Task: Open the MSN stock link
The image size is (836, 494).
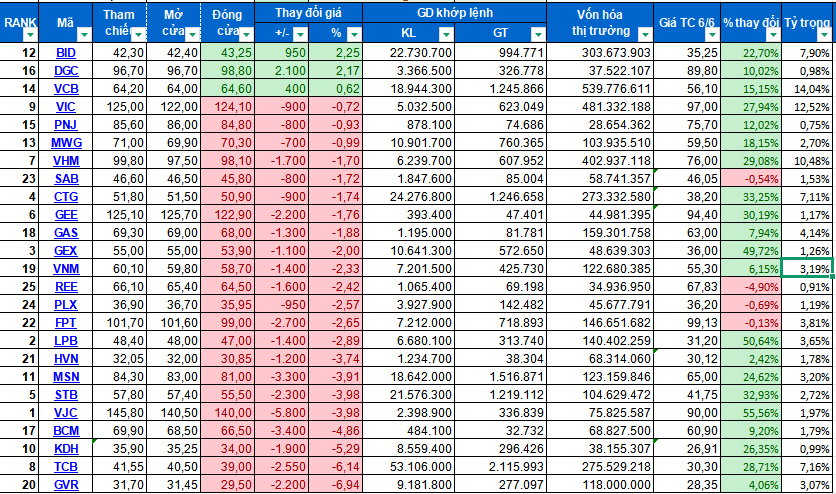Action: pos(66,377)
